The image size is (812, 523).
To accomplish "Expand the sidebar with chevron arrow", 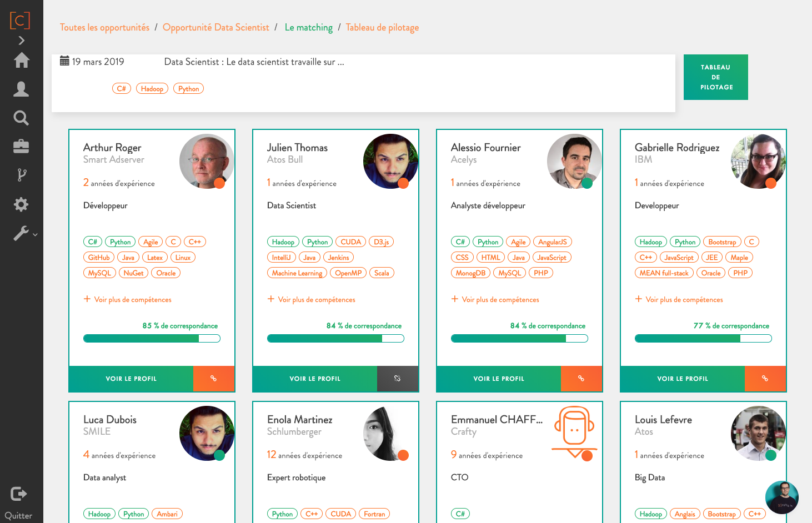I will [x=22, y=41].
